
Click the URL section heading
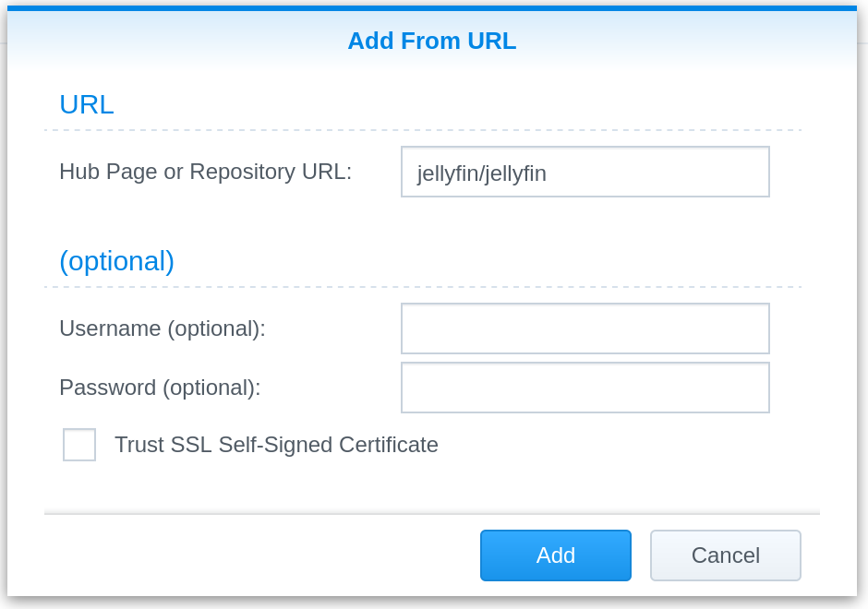click(x=87, y=104)
